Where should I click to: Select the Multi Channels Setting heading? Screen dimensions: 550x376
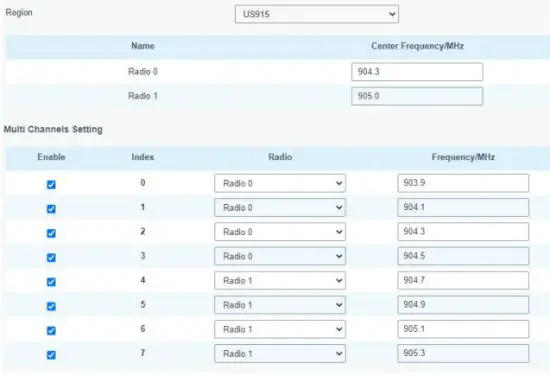coord(53,129)
